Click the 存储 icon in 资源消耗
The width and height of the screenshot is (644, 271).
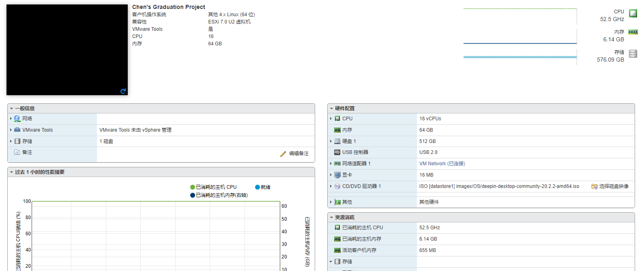coord(337,262)
